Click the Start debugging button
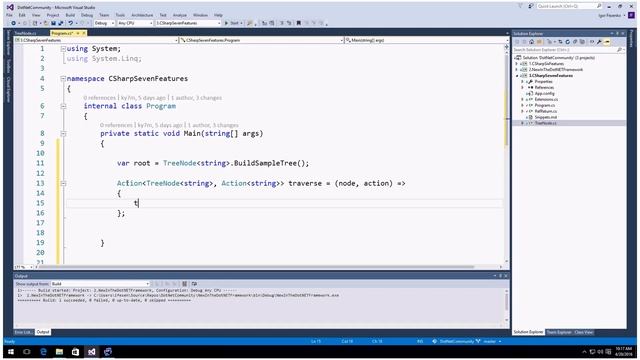The width and height of the screenshot is (640, 360). coord(233,23)
